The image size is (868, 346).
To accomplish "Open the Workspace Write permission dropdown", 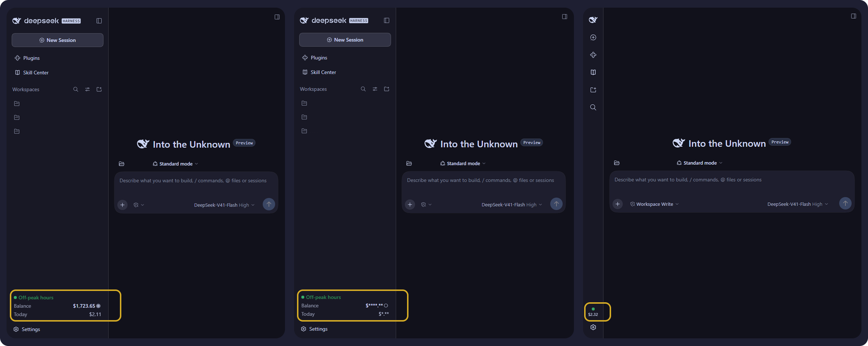I will [x=654, y=204].
